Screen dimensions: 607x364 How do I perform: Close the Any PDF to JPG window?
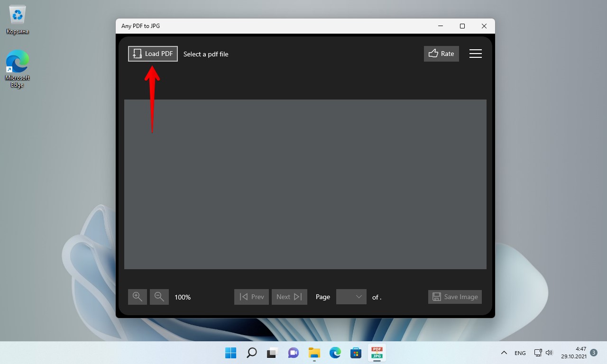(x=484, y=26)
